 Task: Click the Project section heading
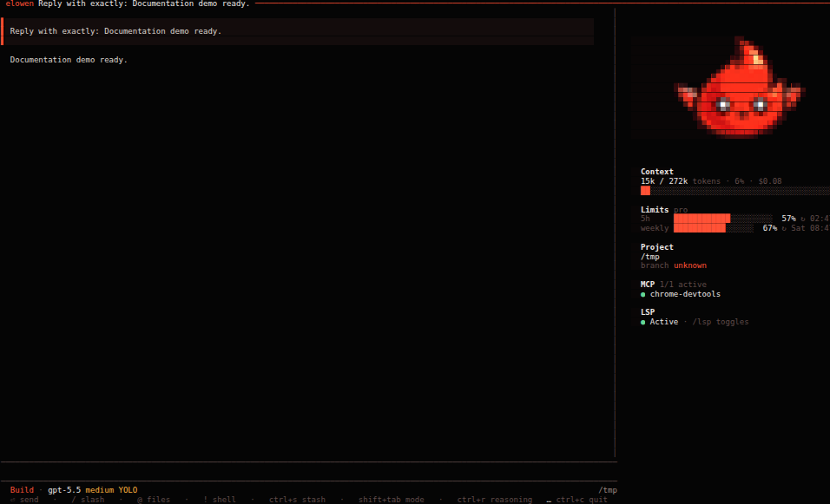point(657,247)
